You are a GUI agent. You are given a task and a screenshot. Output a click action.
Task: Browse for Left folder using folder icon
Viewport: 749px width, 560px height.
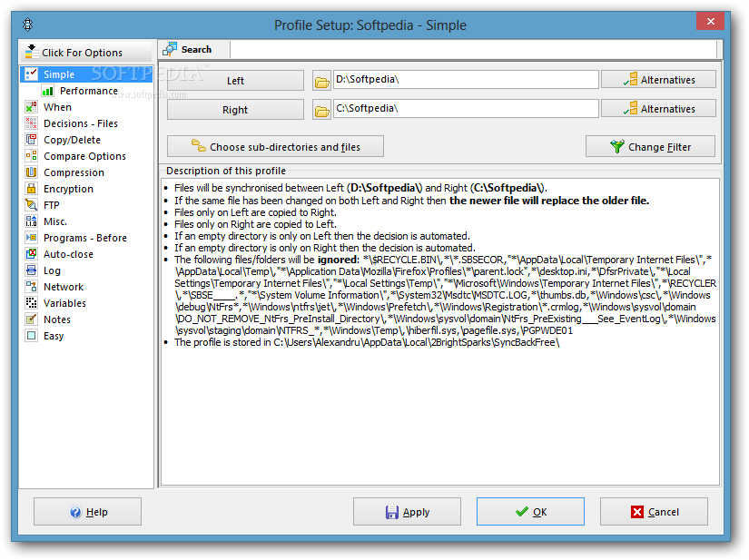(322, 82)
